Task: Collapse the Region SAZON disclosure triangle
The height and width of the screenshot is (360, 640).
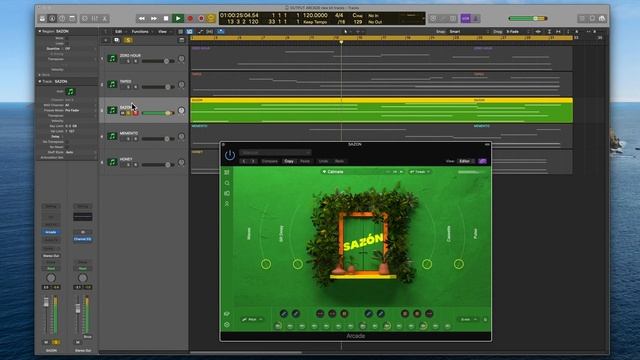Action: pos(40,31)
